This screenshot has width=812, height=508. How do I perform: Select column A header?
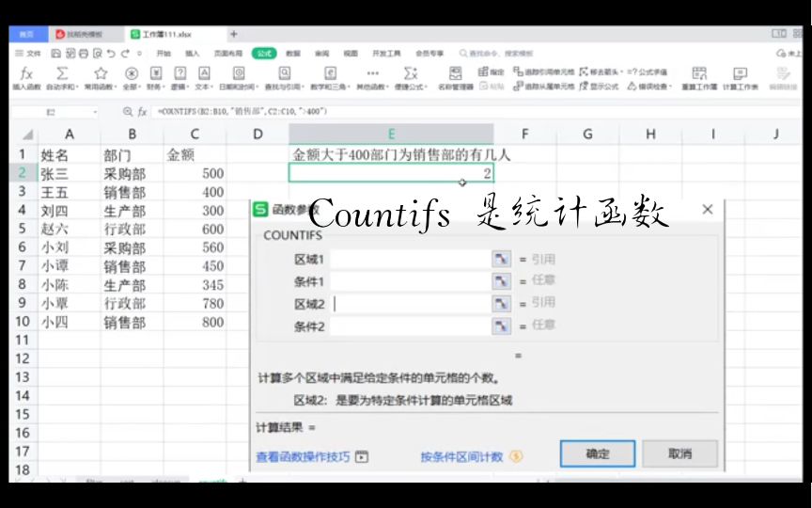(69, 135)
